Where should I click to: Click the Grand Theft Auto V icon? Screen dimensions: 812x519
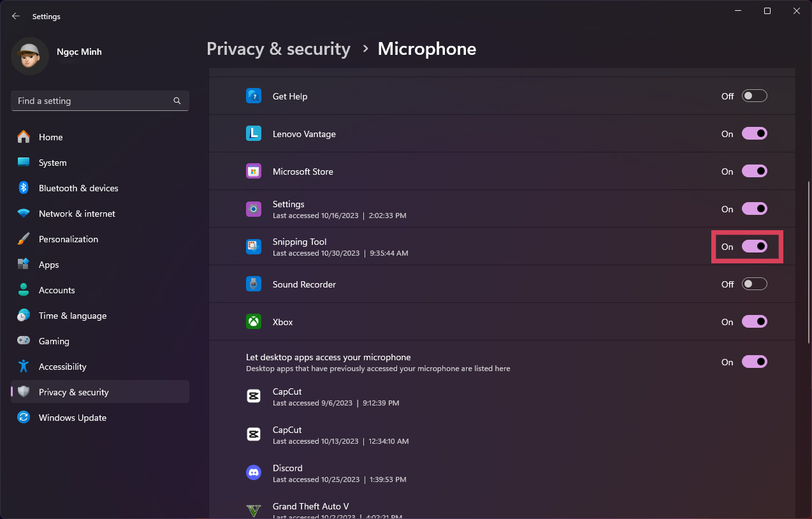(x=254, y=511)
